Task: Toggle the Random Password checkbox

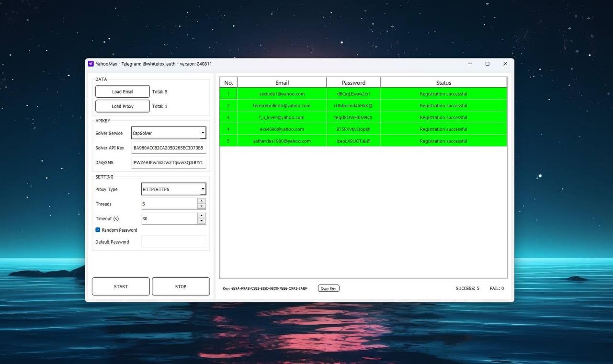Action: 98,230
